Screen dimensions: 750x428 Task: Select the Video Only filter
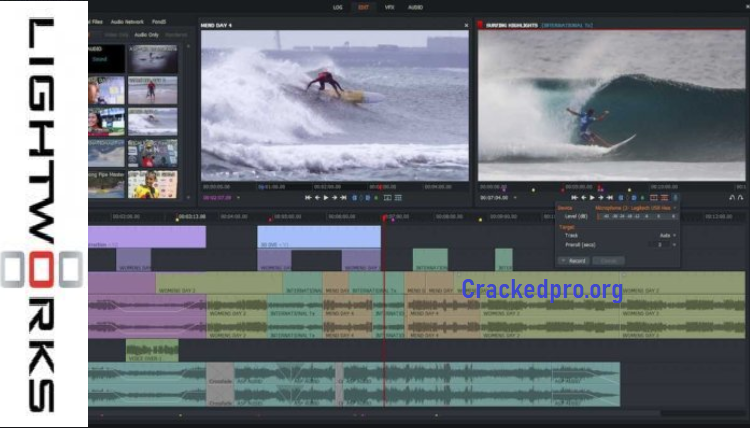point(116,35)
